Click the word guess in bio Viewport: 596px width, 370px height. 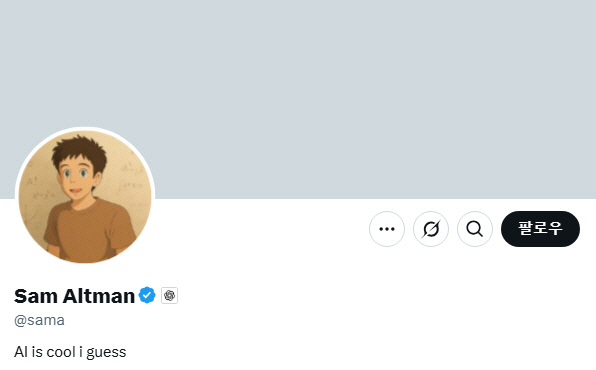106,353
